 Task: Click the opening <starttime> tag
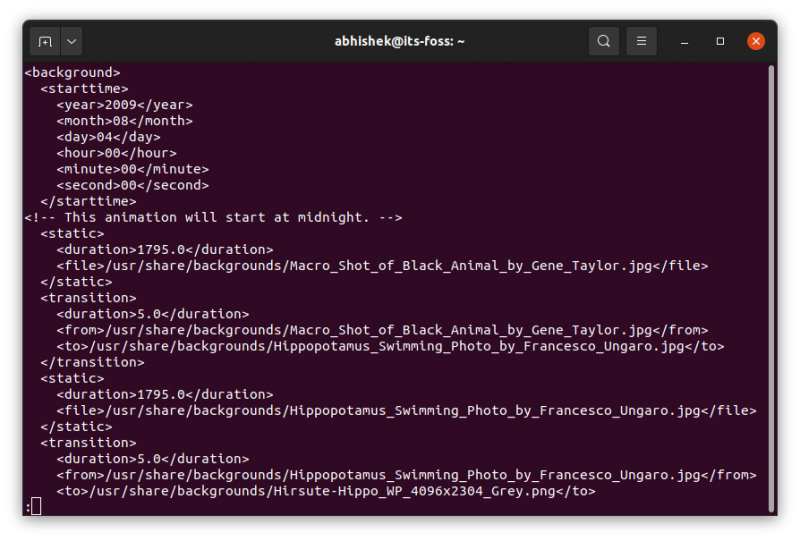click(85, 89)
